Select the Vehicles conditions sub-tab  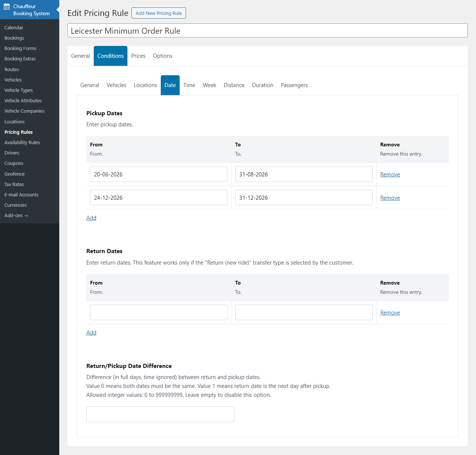coord(116,85)
